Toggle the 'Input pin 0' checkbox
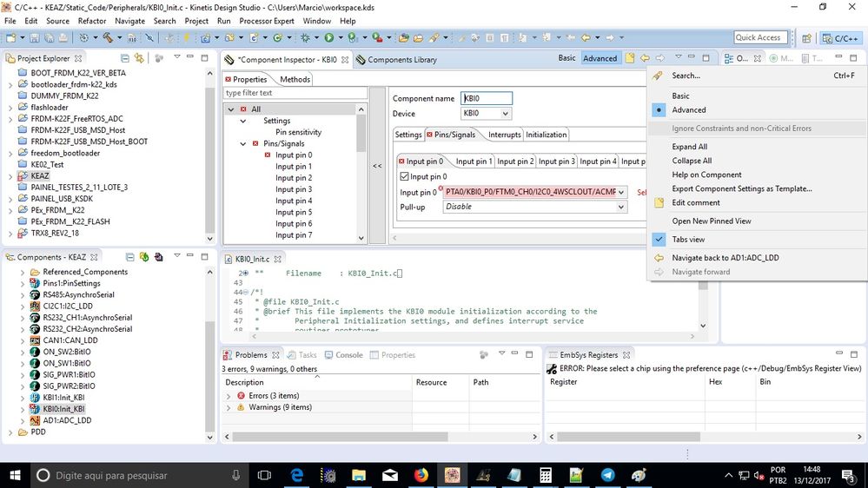Screen dimensions: 868x488 click(x=404, y=177)
